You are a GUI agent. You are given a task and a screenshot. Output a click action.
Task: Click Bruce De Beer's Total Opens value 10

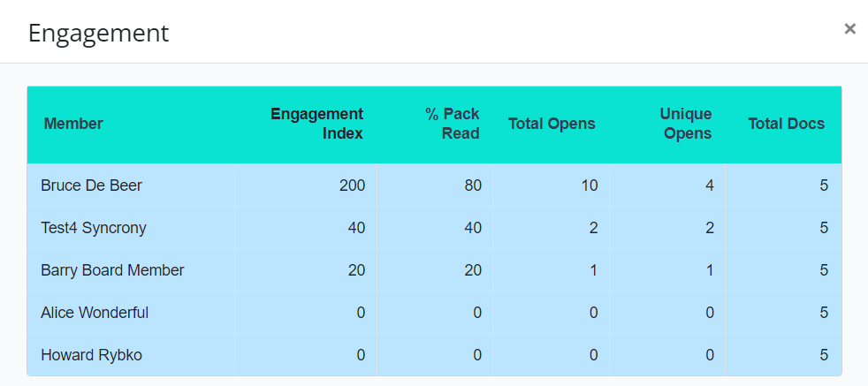[x=589, y=185]
